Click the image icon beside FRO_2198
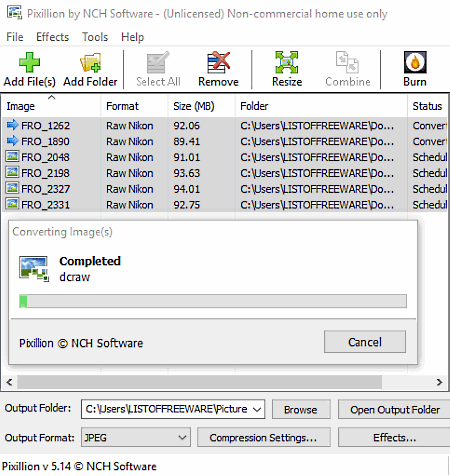The height and width of the screenshot is (476, 450). (12, 172)
